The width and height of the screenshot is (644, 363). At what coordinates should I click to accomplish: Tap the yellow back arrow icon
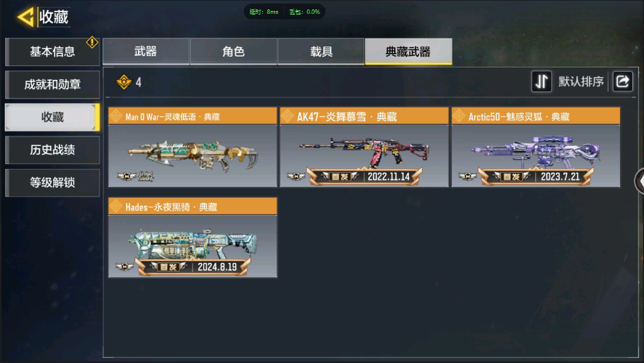tap(25, 17)
